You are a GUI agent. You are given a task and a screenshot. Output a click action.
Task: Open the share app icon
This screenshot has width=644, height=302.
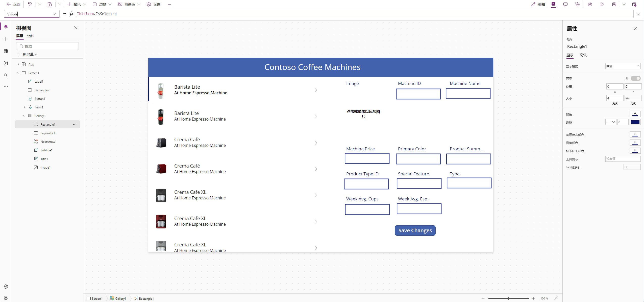(590, 4)
